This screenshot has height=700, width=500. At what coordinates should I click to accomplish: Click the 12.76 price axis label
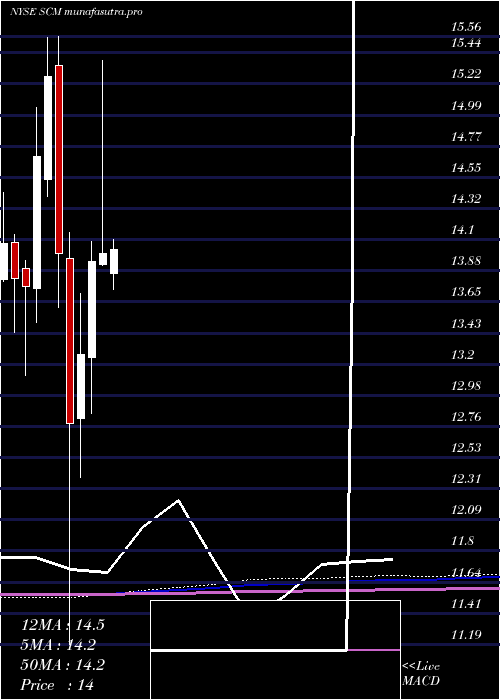tap(466, 417)
